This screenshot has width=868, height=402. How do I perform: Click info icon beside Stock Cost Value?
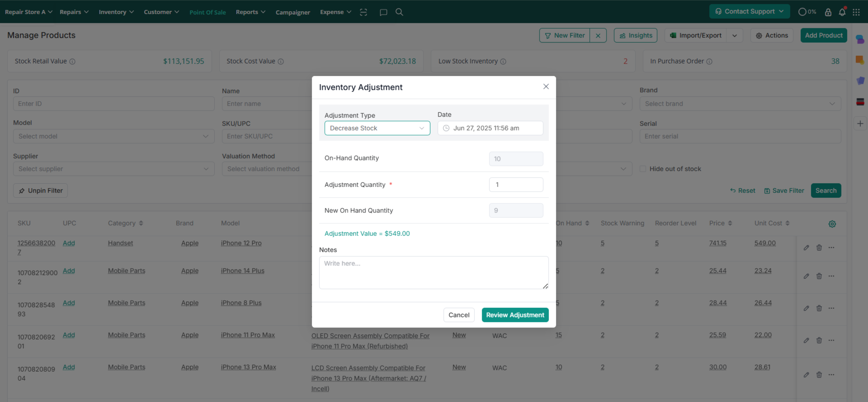pyautogui.click(x=281, y=61)
